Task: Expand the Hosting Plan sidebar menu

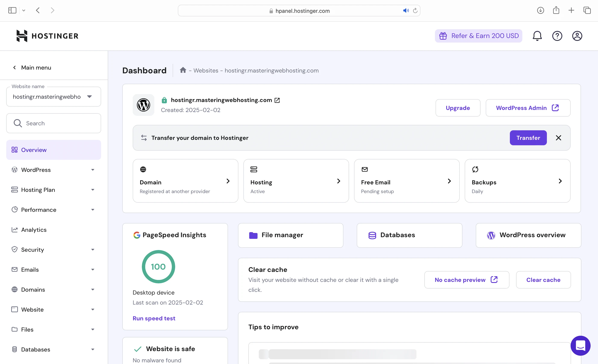Action: click(53, 190)
